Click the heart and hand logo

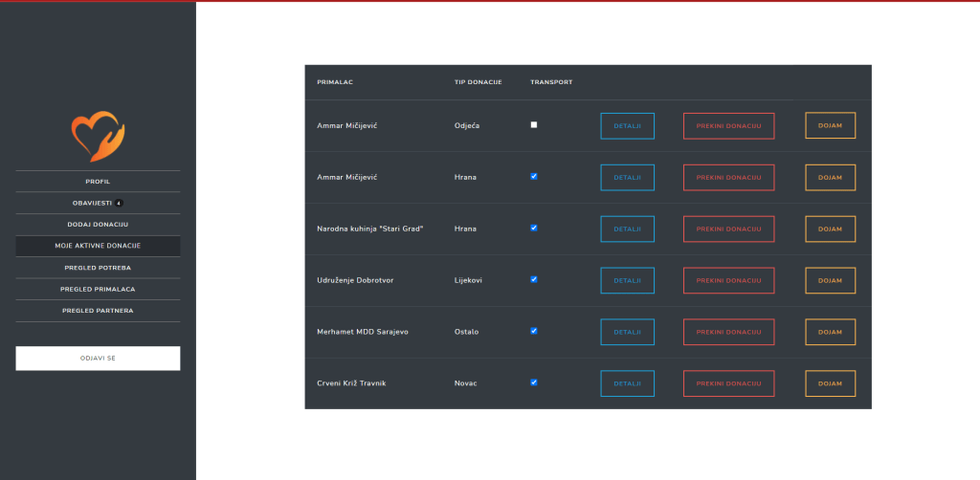pos(98,137)
